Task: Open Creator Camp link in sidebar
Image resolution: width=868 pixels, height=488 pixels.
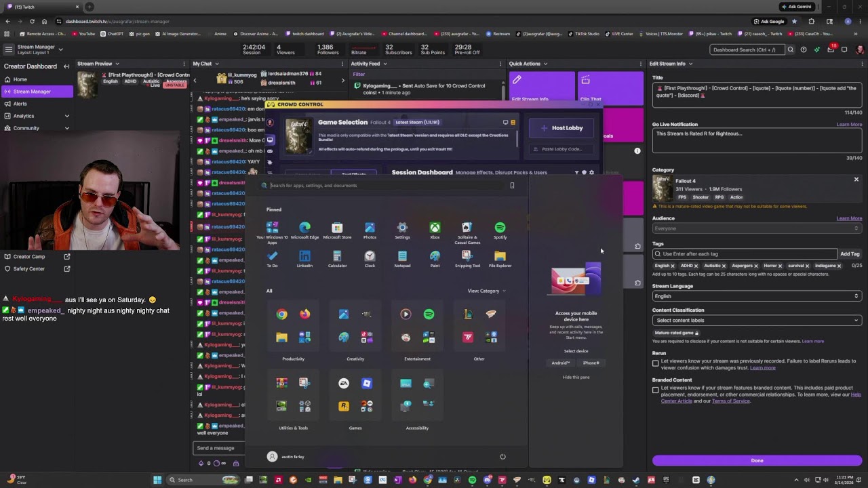Action: click(37, 256)
